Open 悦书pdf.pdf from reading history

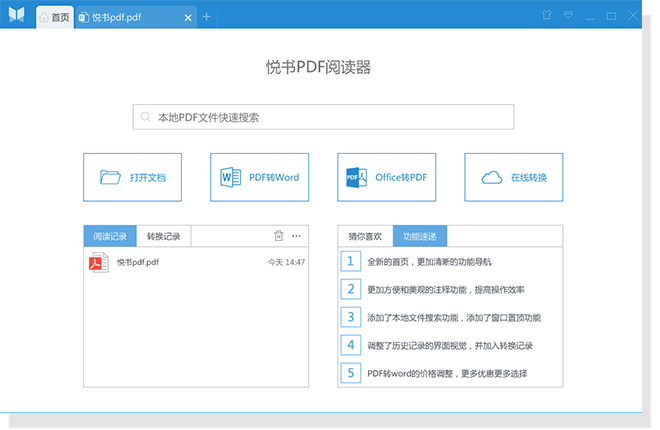pos(196,262)
